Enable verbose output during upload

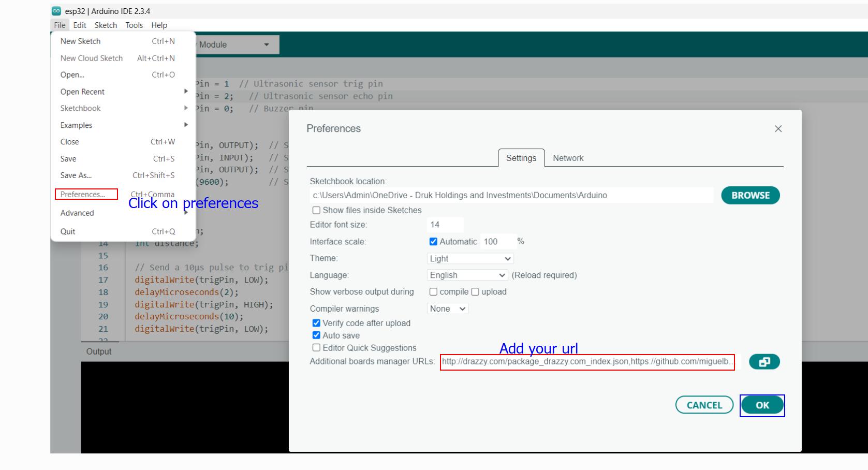(475, 292)
